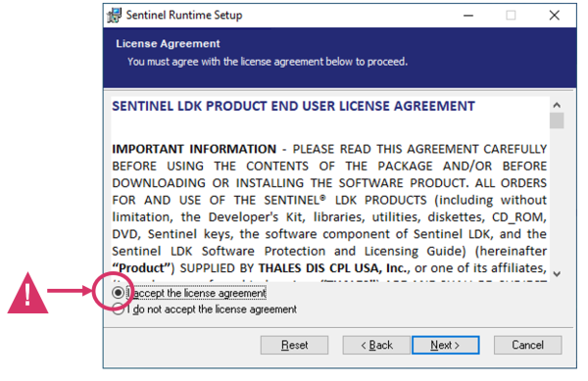Click the Sentinel installer icon in title bar
The image size is (588, 381).
coord(115,15)
